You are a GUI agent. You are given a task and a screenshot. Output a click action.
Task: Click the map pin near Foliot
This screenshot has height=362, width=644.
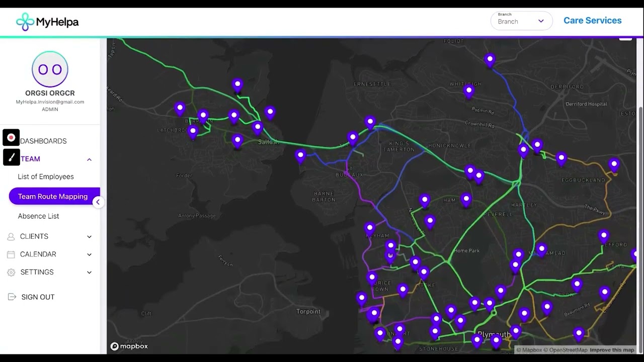[490, 61]
